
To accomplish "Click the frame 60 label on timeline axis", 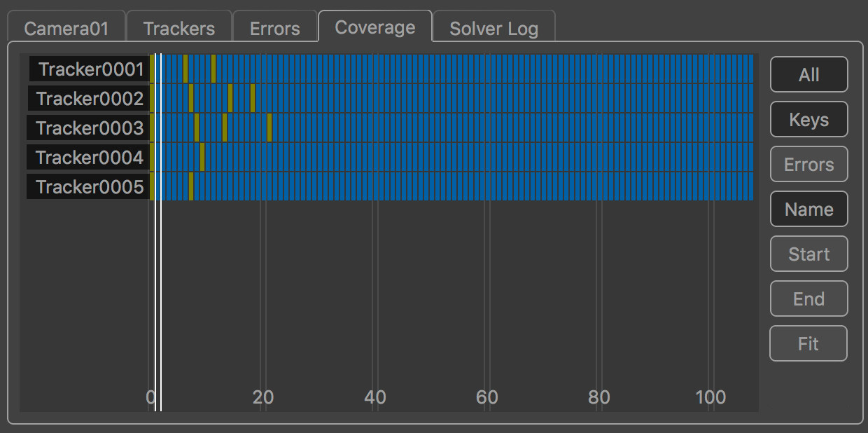I will click(487, 397).
